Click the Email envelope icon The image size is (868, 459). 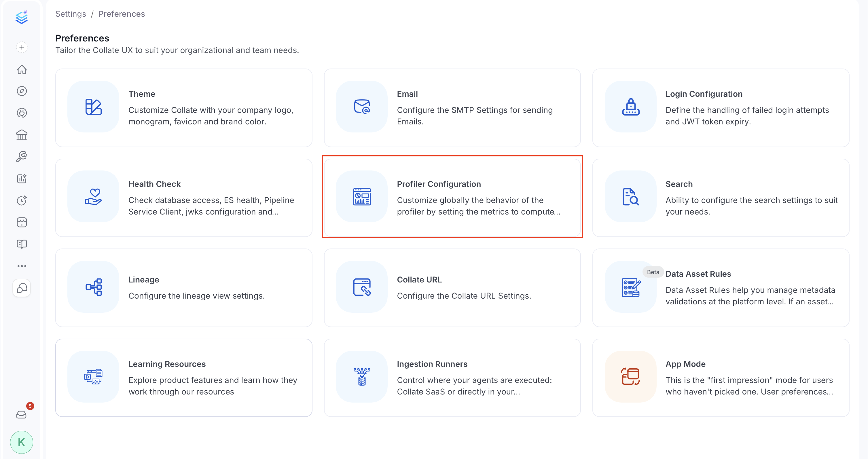362,107
